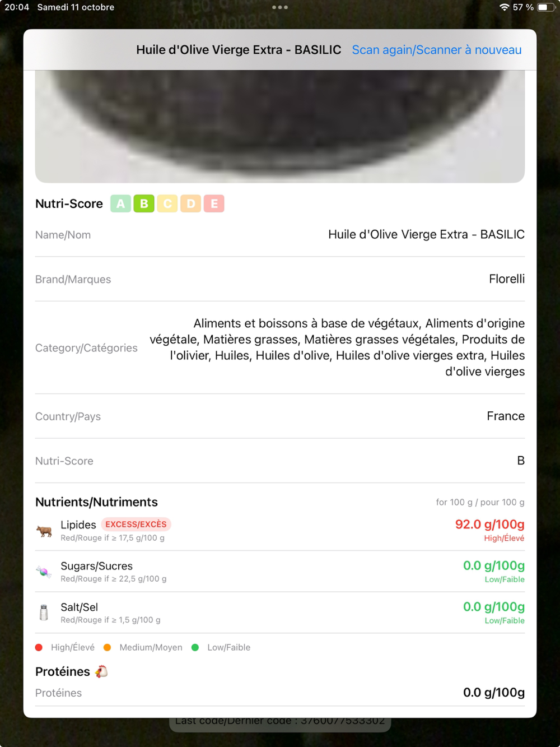560x747 pixels.
Task: Select the Brand/Marques Florelli row
Action: click(x=280, y=279)
